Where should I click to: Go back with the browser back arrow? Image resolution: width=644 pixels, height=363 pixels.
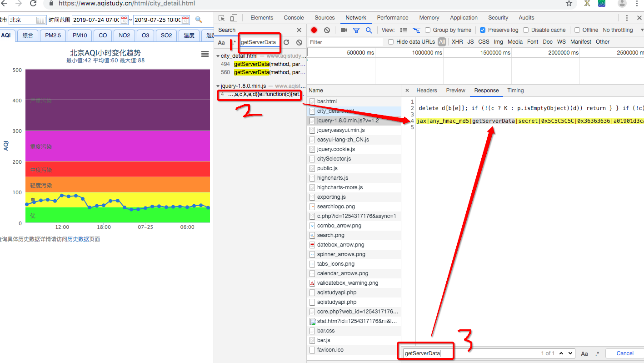[x=4, y=3]
